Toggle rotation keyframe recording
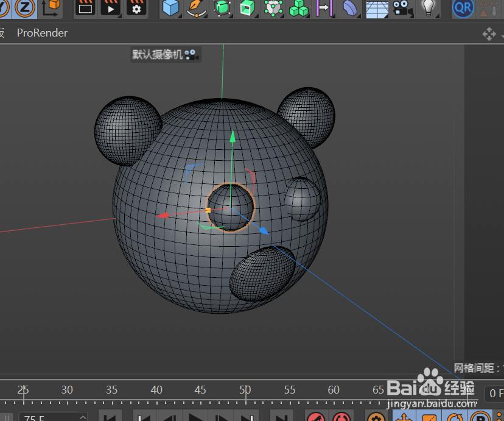Screen dimensions: 504x421 click(455, 416)
